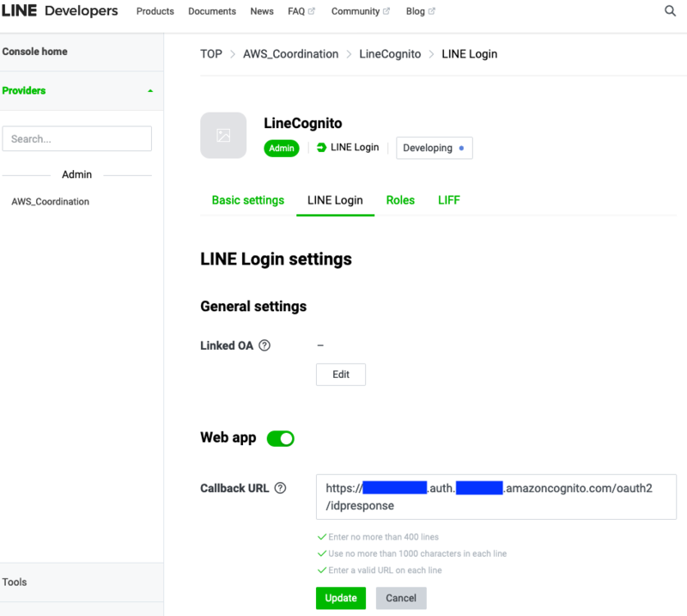Viewport: 687px width, 616px height.
Task: Open the FAQ external link
Action: 301,11
